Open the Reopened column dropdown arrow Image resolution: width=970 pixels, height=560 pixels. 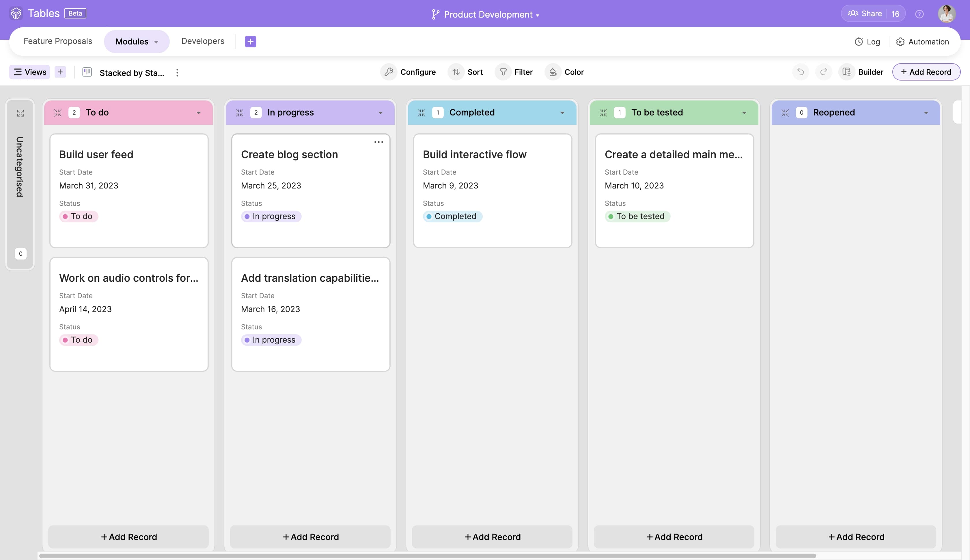pos(926,113)
